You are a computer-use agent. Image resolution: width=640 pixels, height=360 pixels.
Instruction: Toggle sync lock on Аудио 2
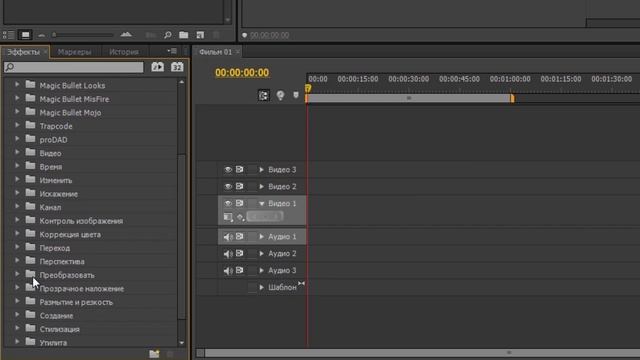[x=240, y=253]
